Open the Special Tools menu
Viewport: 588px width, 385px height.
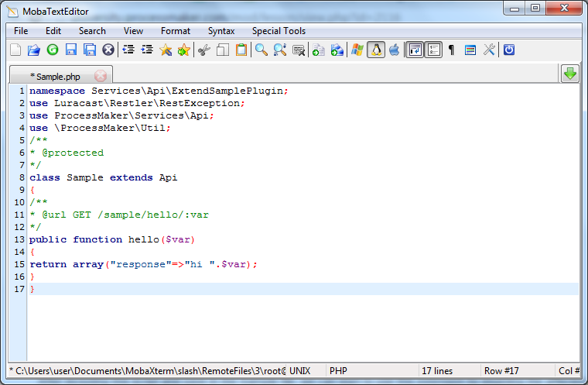(279, 31)
